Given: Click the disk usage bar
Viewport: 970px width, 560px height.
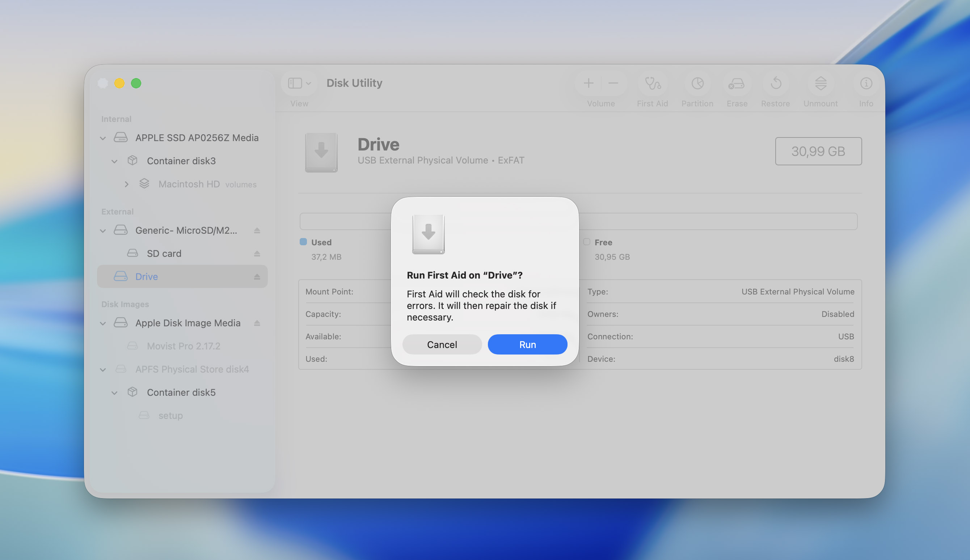Looking at the screenshot, I should click(578, 221).
